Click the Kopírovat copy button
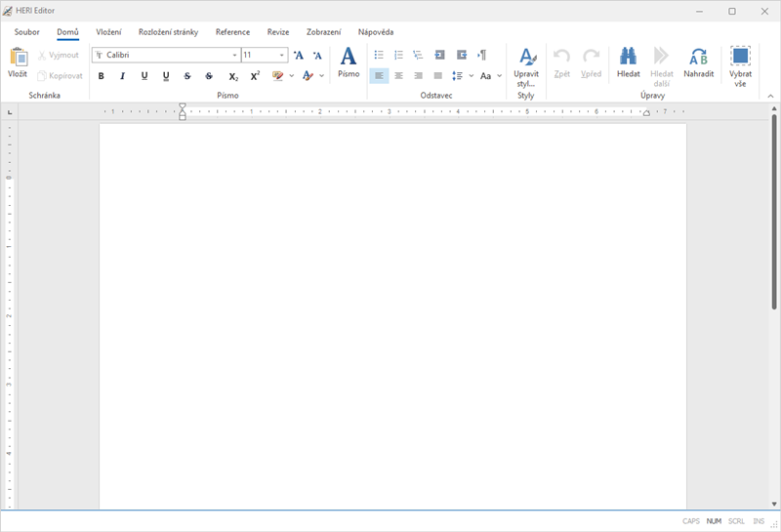The image size is (781, 532). pyautogui.click(x=60, y=76)
